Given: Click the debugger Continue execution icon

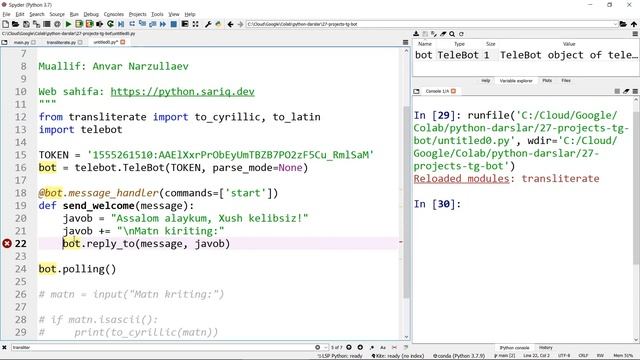Looking at the screenshot, I should (163, 24).
